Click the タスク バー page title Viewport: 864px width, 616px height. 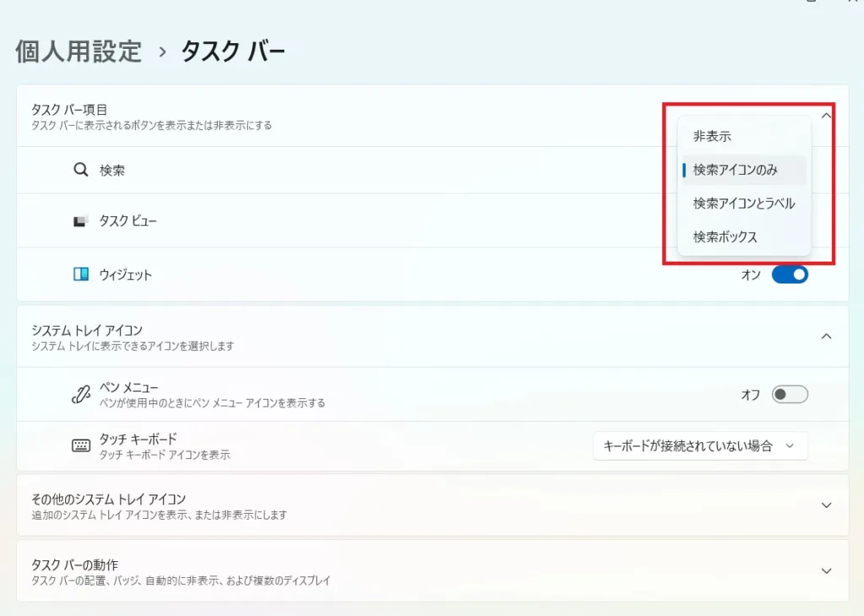[233, 51]
